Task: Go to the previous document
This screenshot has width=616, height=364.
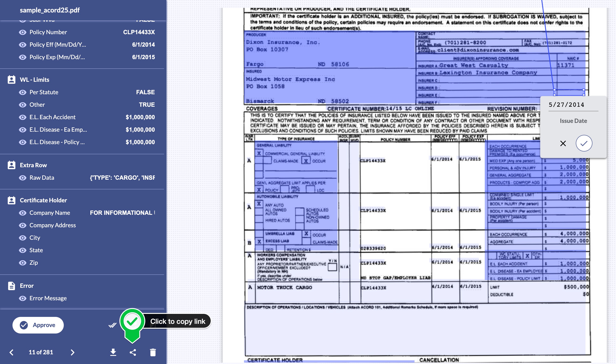Action: (11, 353)
